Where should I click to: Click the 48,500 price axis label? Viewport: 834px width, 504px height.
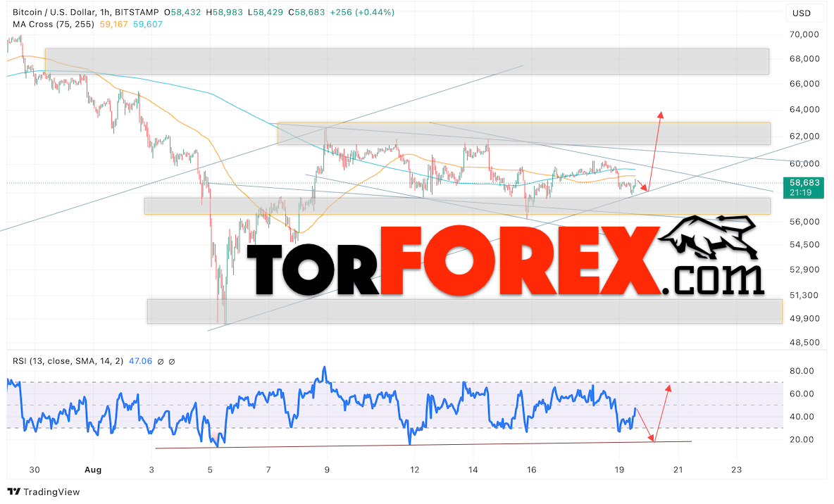(804, 342)
